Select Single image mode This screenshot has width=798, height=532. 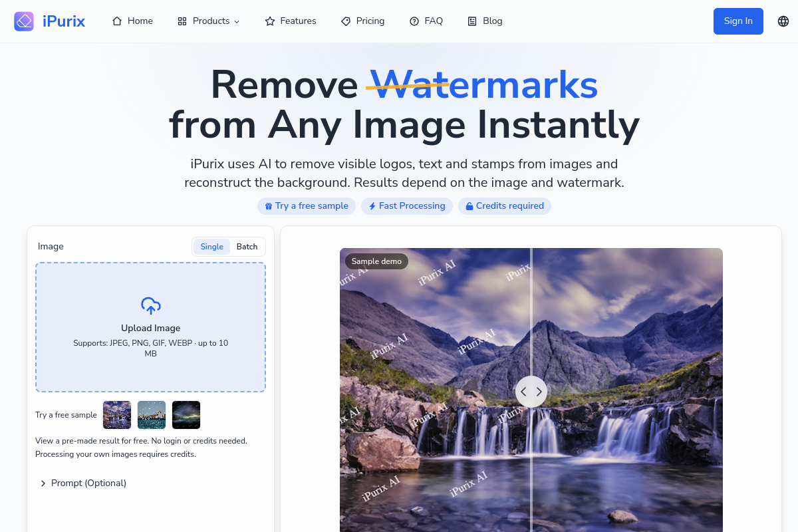click(212, 247)
